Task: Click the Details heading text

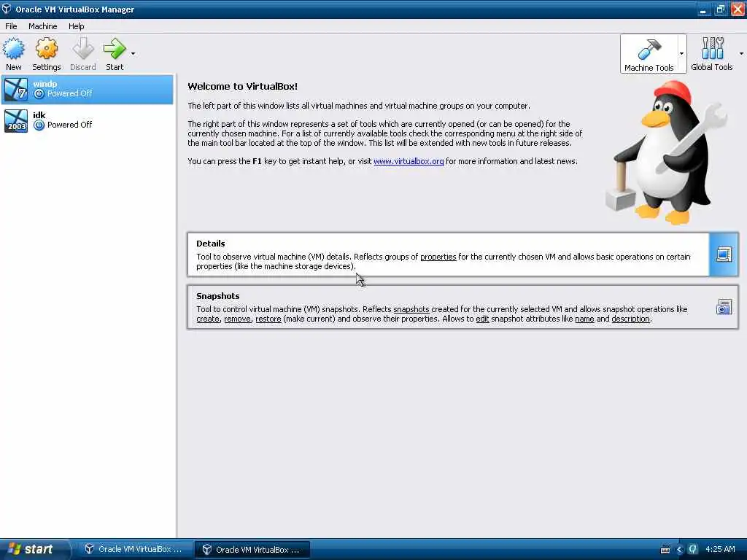Action: (x=211, y=244)
